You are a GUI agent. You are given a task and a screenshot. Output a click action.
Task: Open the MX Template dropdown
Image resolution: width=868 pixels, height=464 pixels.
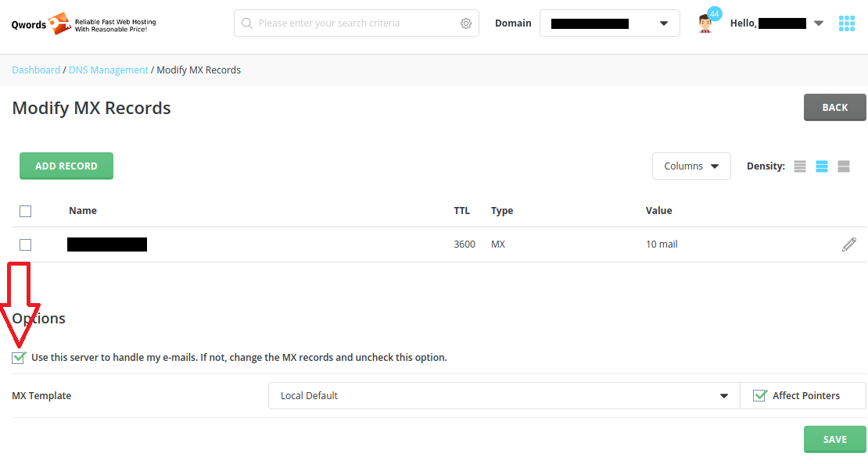click(504, 396)
